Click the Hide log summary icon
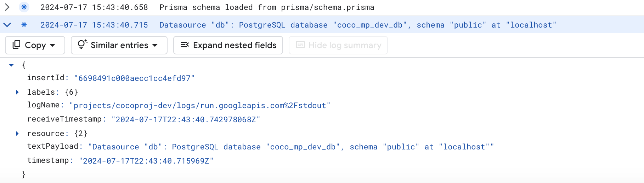The image size is (644, 183). point(300,45)
